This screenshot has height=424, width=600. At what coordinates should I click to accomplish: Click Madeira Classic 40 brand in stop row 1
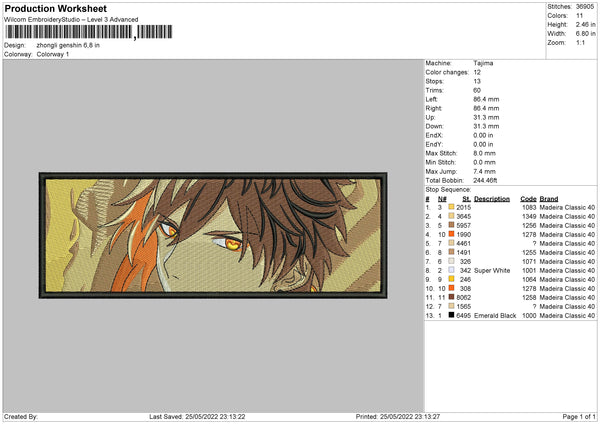[567, 207]
